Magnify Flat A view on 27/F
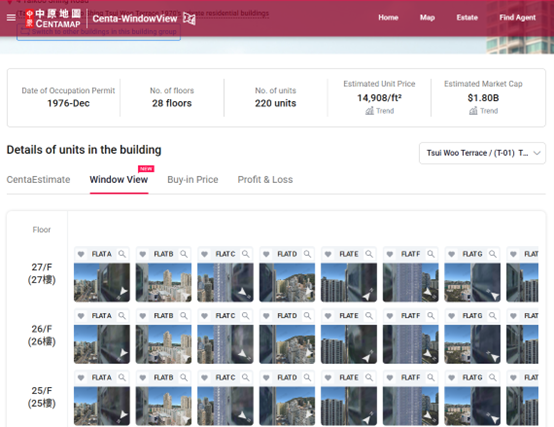 (122, 254)
